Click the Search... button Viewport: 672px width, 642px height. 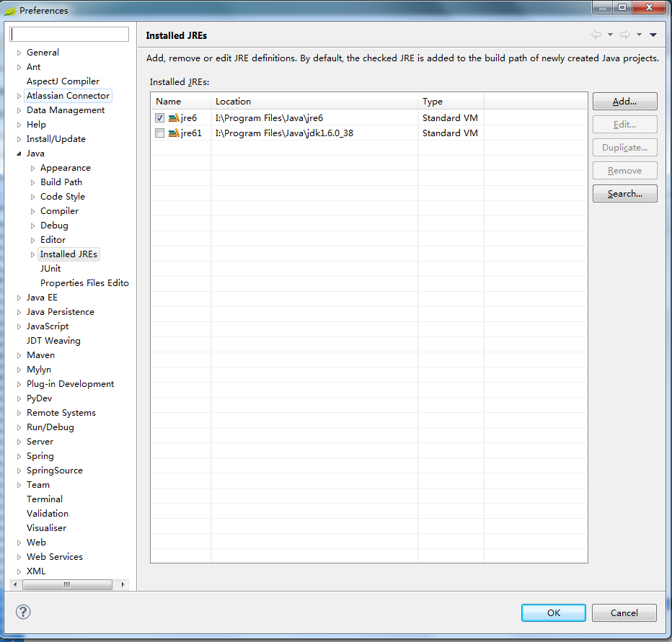click(625, 194)
